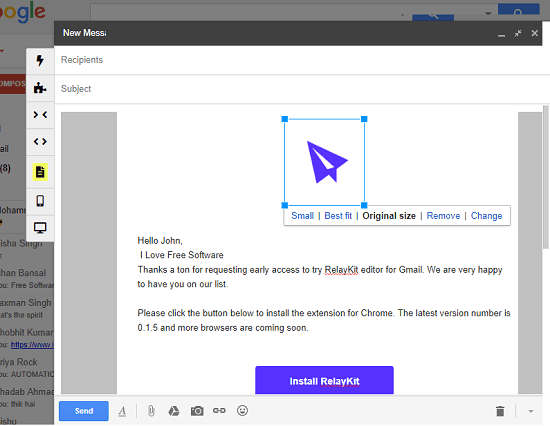This screenshot has width=550, height=426.
Task: Insert link with chain icon
Action: [219, 411]
